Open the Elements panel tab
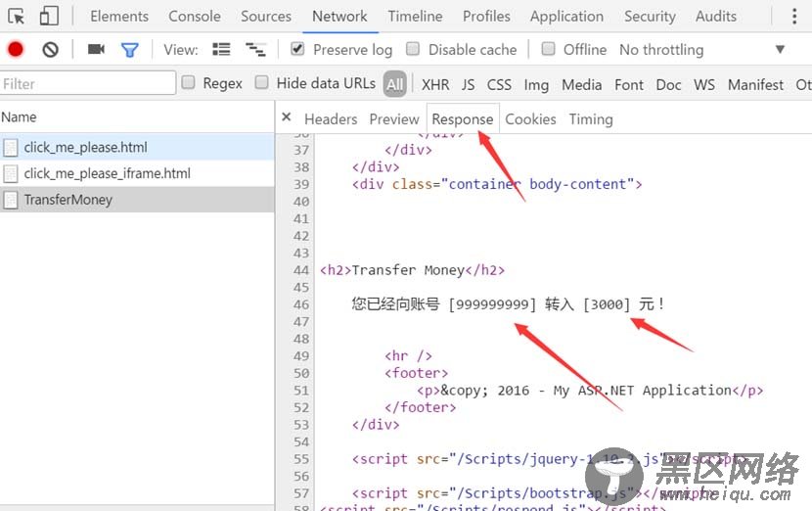This screenshot has width=812, height=511. (119, 17)
